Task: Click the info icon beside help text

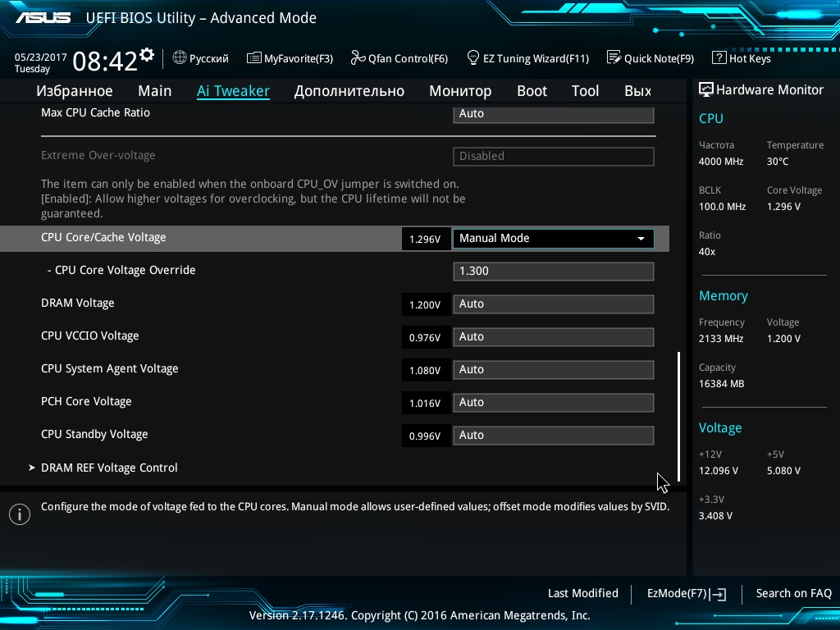Action: click(x=20, y=514)
